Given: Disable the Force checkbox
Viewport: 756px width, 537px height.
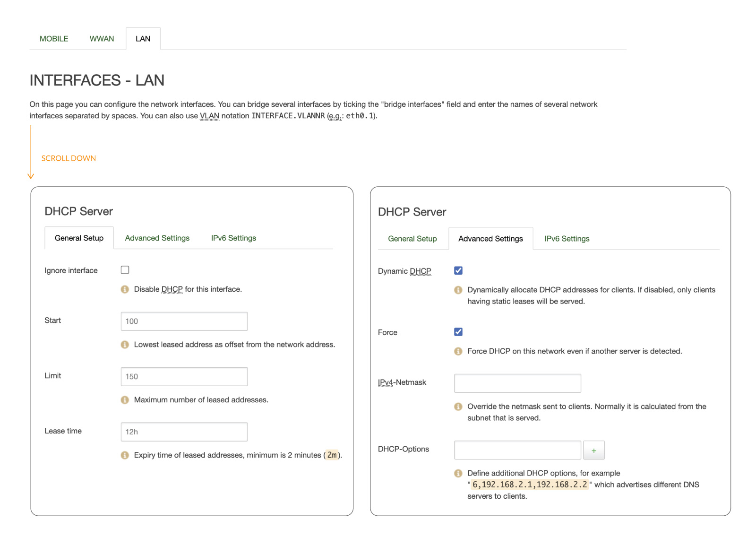Looking at the screenshot, I should [x=458, y=332].
